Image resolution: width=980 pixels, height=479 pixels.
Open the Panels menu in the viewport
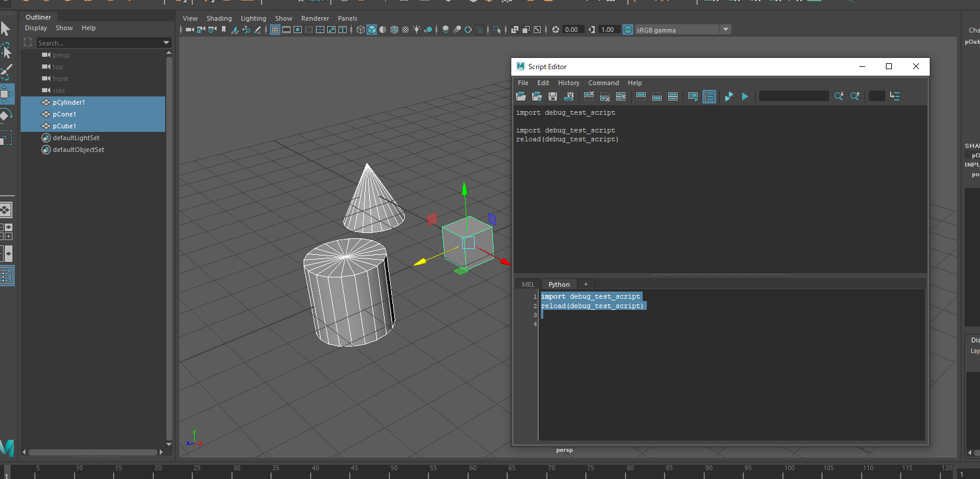point(347,18)
